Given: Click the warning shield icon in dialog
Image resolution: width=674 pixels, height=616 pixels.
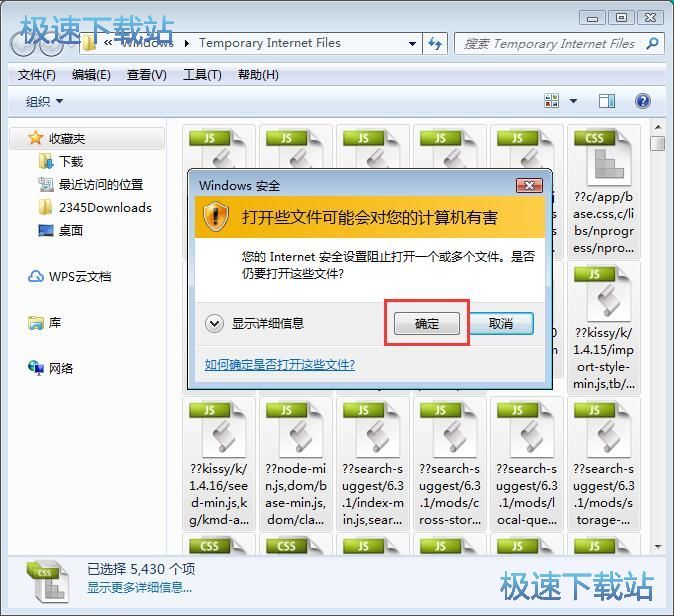Looking at the screenshot, I should (215, 216).
